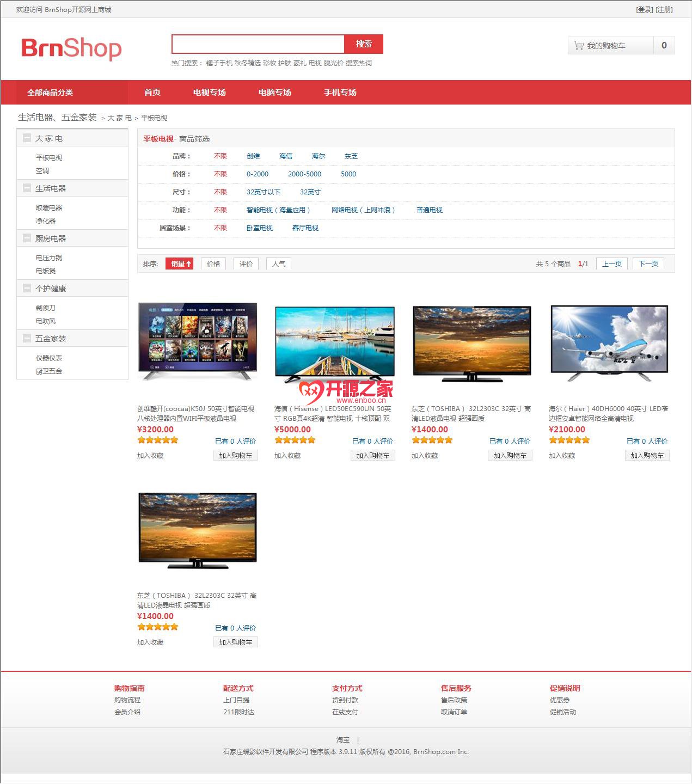
Task: Click the star rating of 海尔 Haier product
Action: point(569,440)
